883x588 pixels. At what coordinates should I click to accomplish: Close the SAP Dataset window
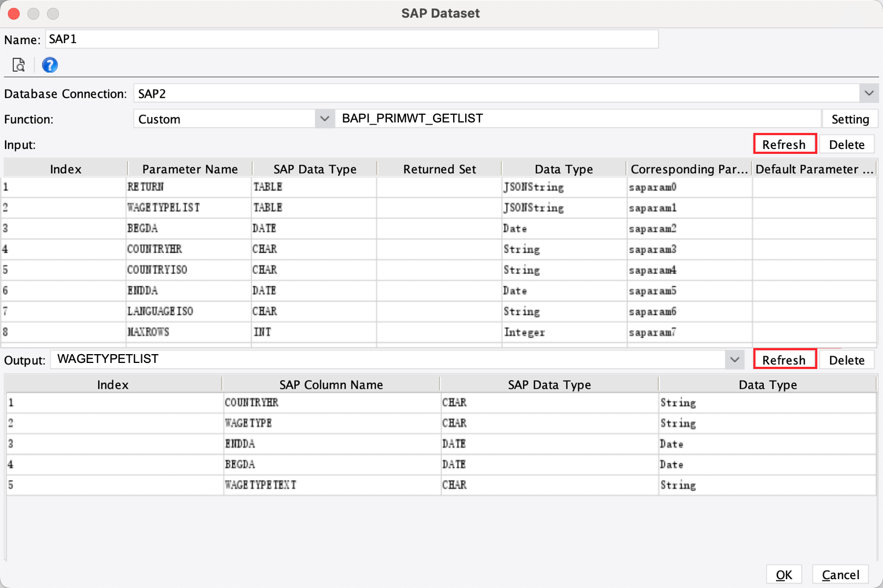click(x=14, y=14)
